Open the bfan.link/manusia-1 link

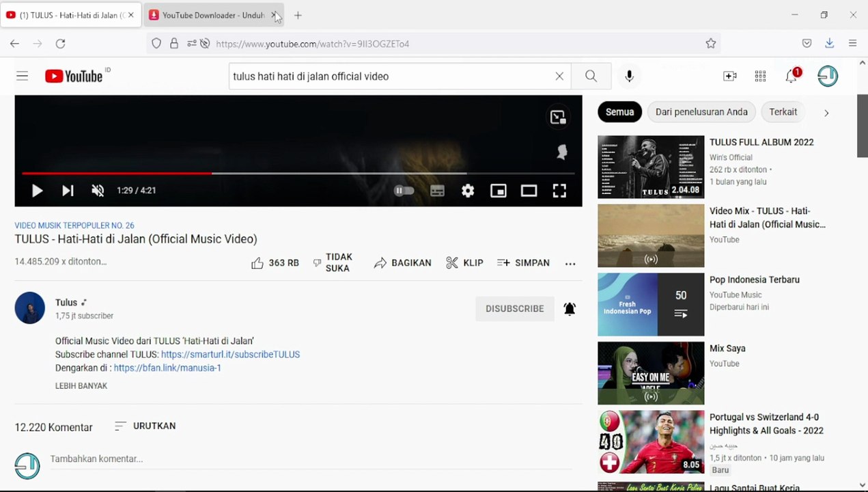pyautogui.click(x=167, y=368)
